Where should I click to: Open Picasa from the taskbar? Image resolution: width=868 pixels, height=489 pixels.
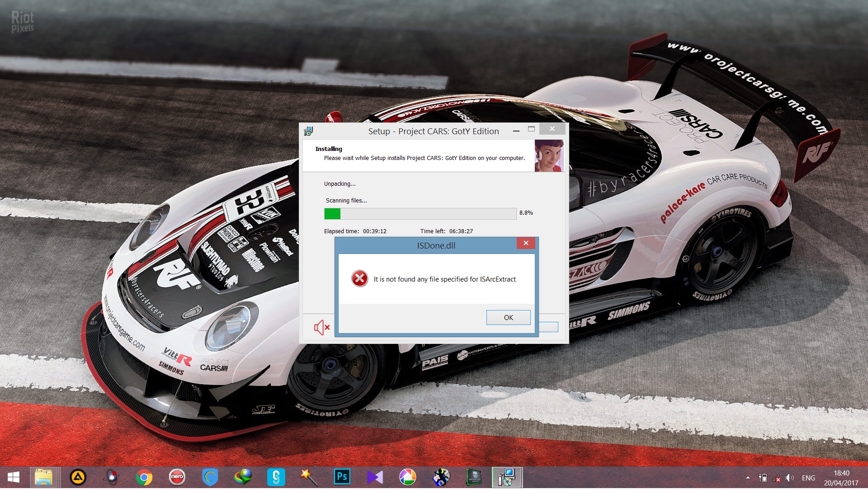pyautogui.click(x=408, y=477)
